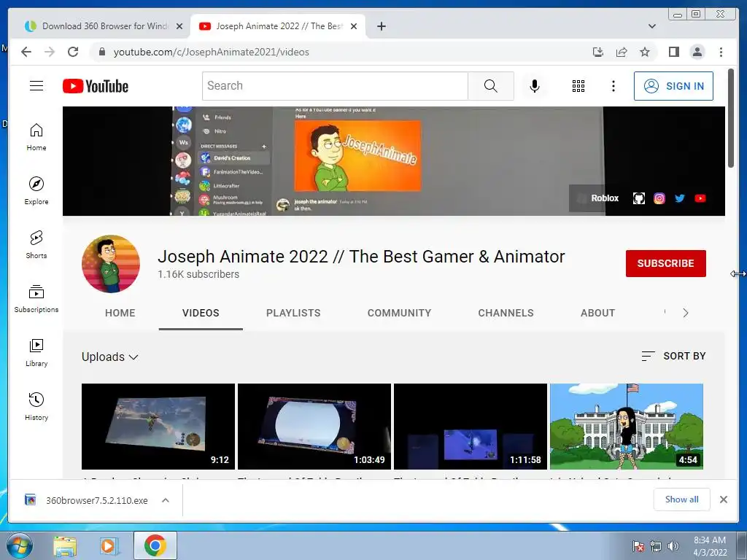
Task: Click the GitHub icon on banner
Action: click(x=639, y=198)
